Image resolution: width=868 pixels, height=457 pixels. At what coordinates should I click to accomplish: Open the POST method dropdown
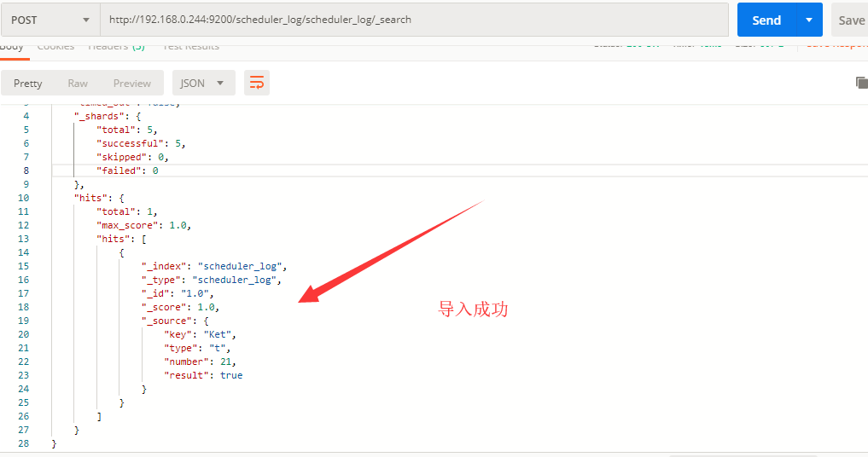coord(50,20)
